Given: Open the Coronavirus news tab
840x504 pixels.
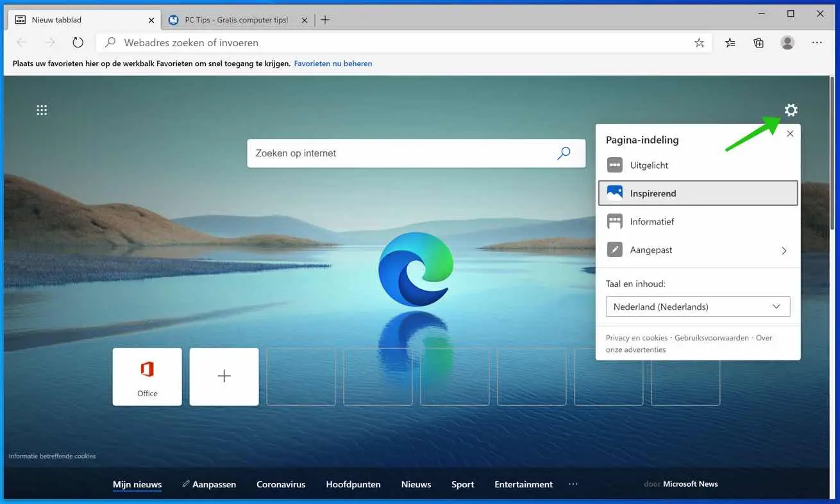Looking at the screenshot, I should (x=281, y=485).
